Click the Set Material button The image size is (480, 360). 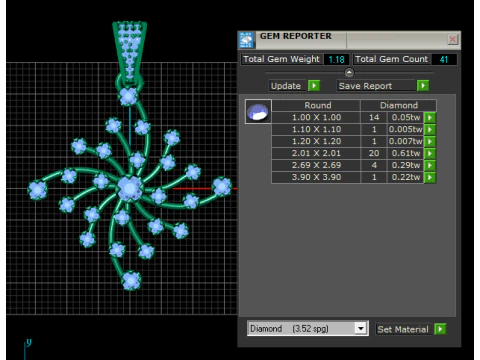[x=404, y=329]
